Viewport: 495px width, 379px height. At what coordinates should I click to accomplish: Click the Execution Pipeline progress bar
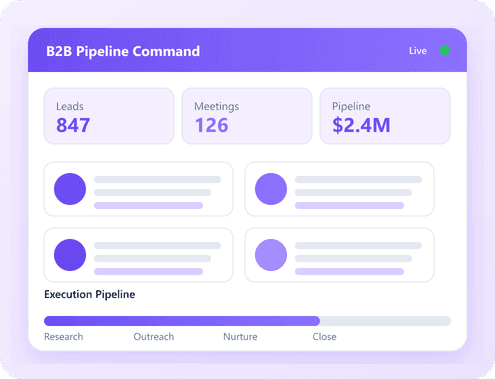(247, 321)
